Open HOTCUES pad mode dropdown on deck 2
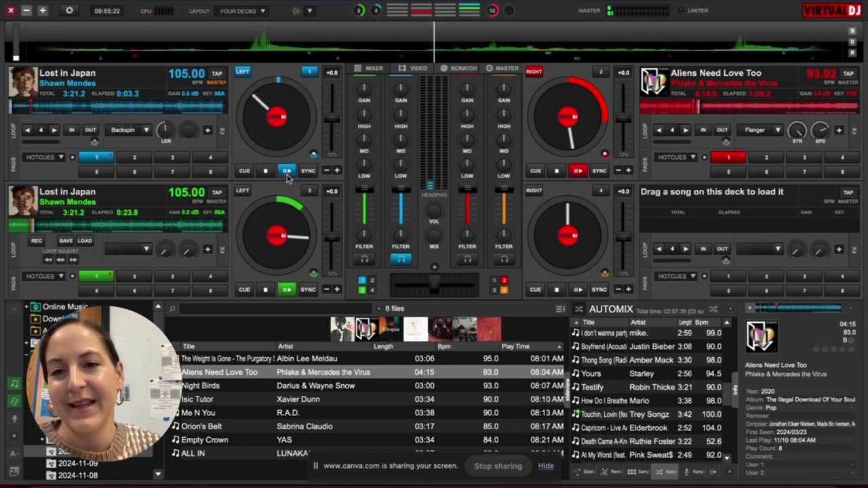Screen dimensions: 868x488 pos(676,157)
